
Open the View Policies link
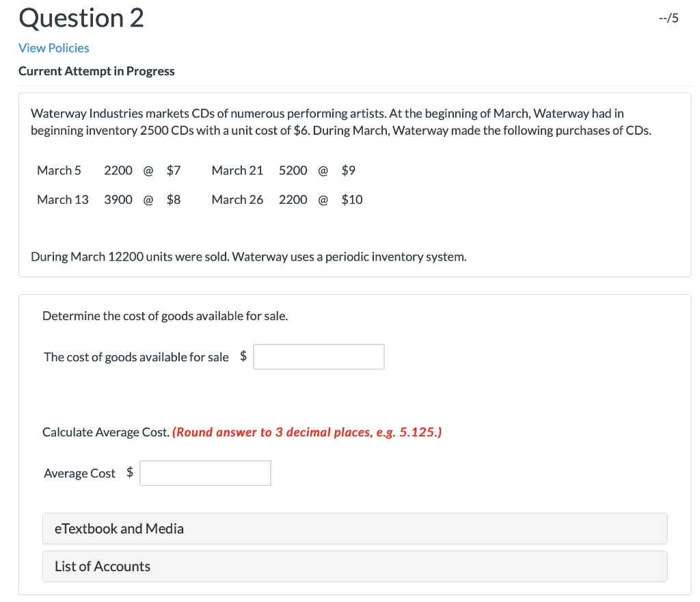point(53,48)
